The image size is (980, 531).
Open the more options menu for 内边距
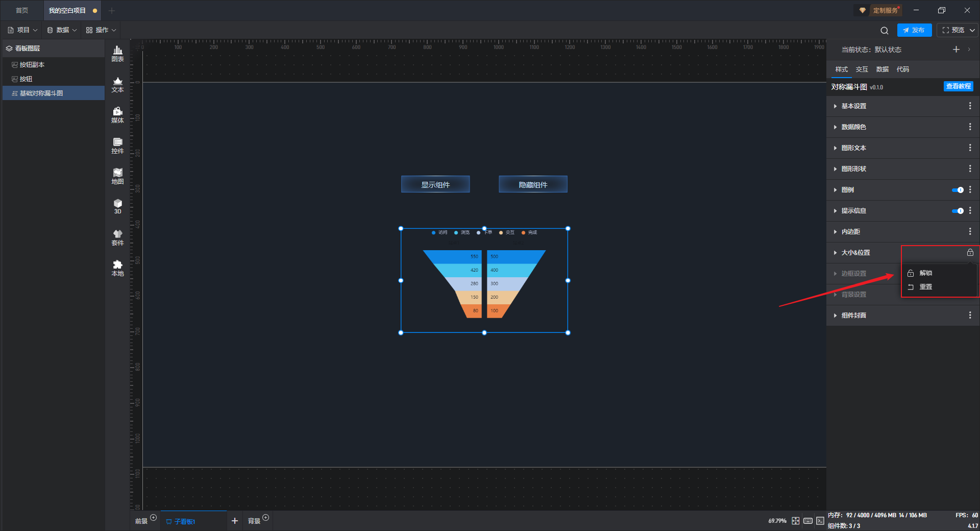[970, 231]
